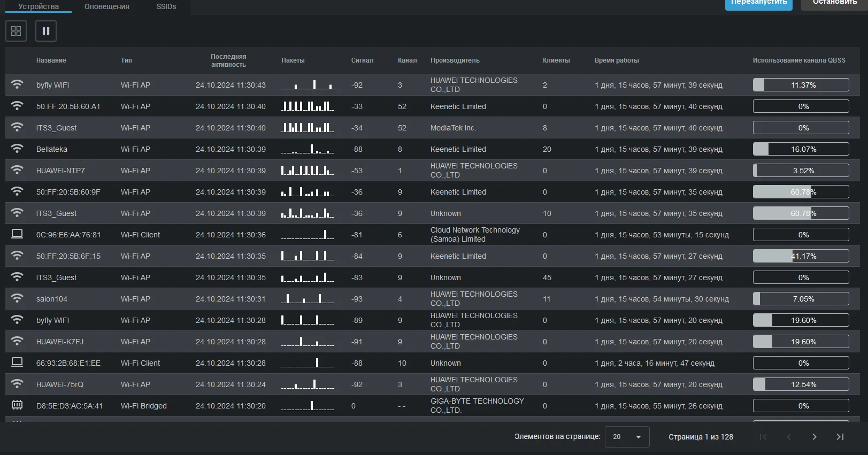868x455 pixels.
Task: Click the packets sparkline for salon104
Action: 308,298
